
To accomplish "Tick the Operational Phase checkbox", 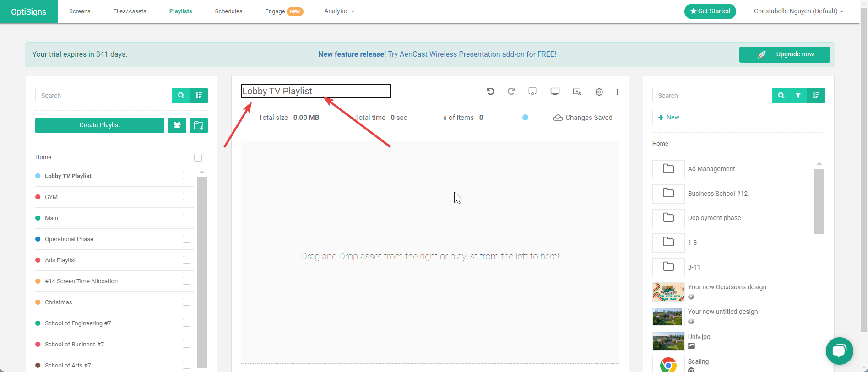I will tap(186, 239).
